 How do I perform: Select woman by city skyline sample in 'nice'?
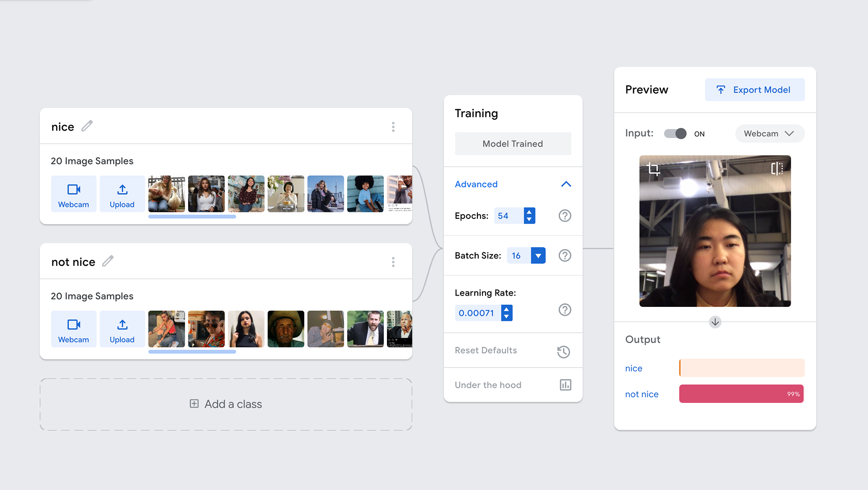tap(325, 194)
